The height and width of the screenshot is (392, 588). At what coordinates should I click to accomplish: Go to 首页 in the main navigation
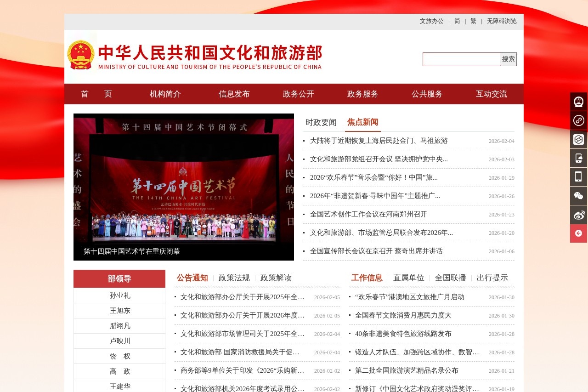coord(96,94)
